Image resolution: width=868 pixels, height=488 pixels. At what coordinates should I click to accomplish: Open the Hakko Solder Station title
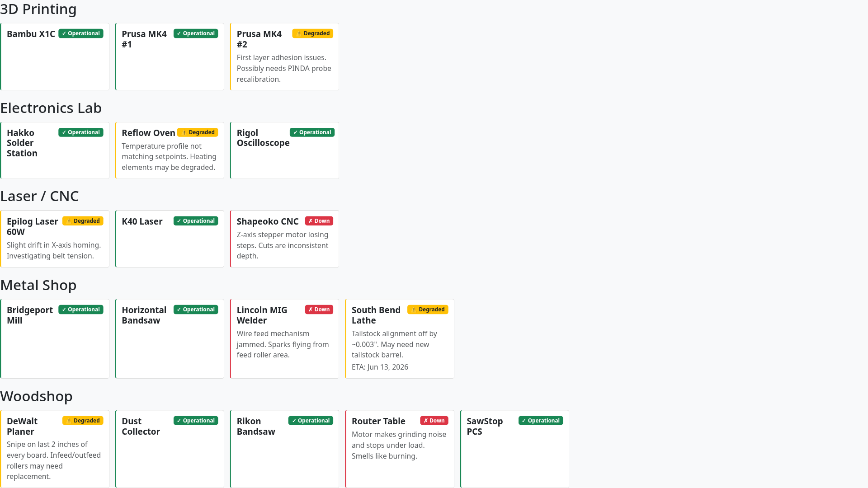coord(22,143)
